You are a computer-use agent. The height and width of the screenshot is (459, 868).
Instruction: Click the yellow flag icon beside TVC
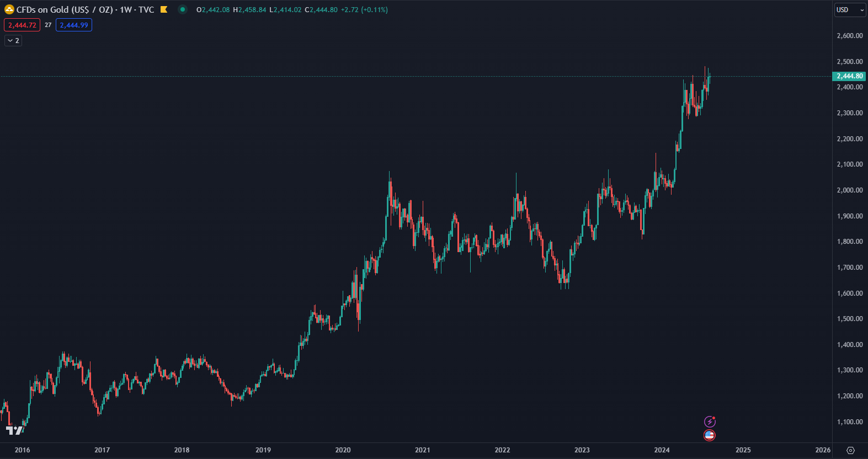click(x=164, y=9)
